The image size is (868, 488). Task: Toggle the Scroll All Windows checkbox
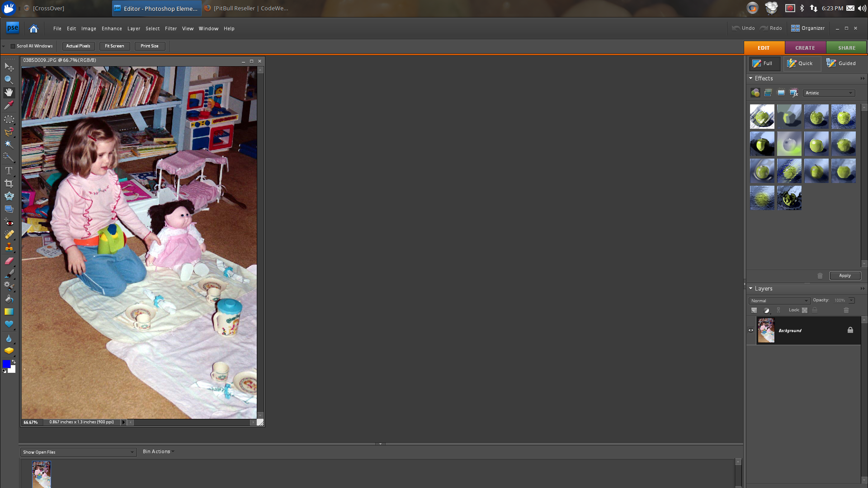tap(13, 46)
